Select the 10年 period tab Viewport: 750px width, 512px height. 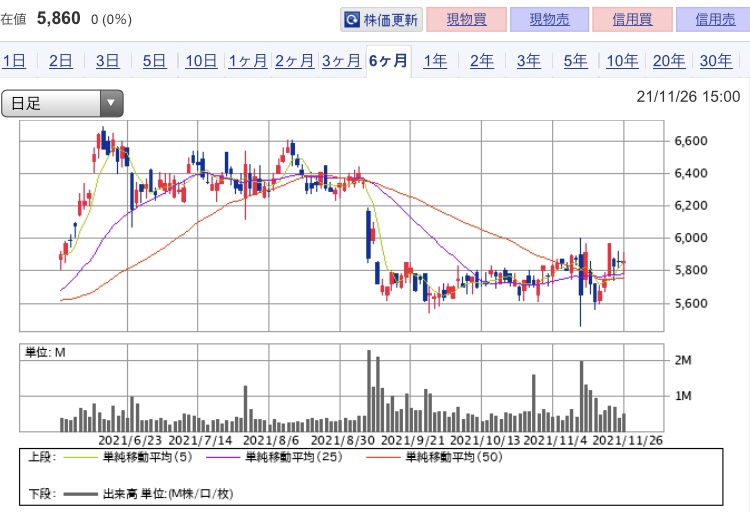pyautogui.click(x=622, y=61)
